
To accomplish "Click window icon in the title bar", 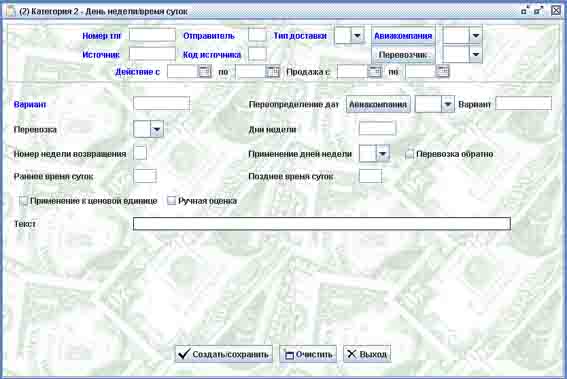I will (x=11, y=11).
